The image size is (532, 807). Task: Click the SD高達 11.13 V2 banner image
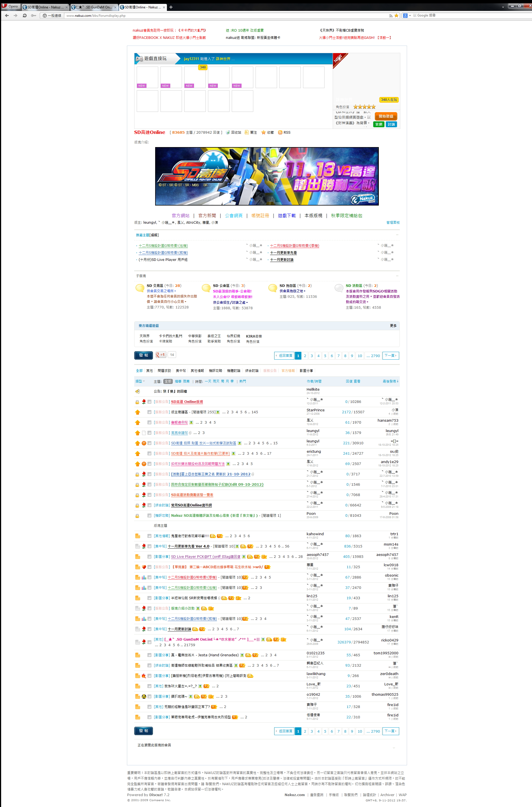point(267,176)
